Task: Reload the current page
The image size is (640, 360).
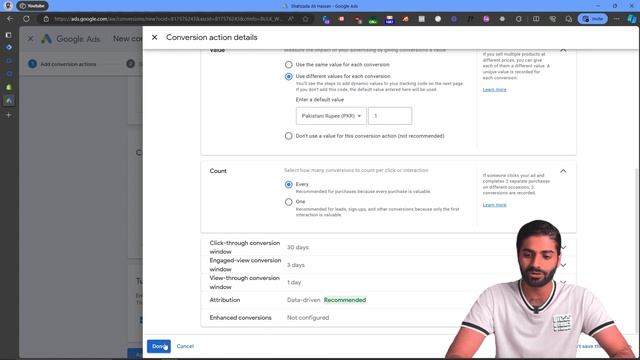Action: pyautogui.click(x=27, y=19)
